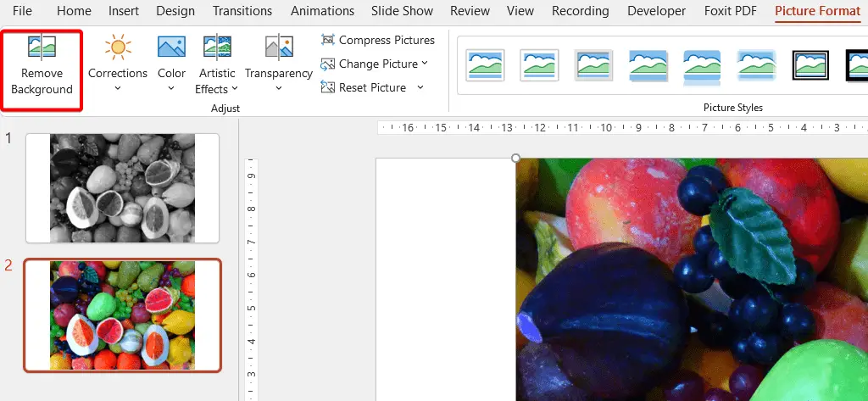Click the Reset Picture label
The image size is (868, 401).
click(373, 87)
